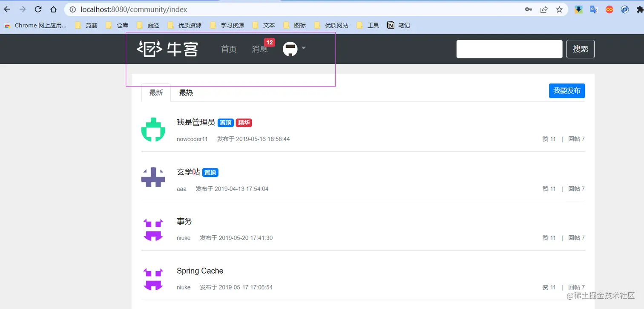
Task: Click 回帖 7 on the 玄学帖 post
Action: pyautogui.click(x=577, y=189)
